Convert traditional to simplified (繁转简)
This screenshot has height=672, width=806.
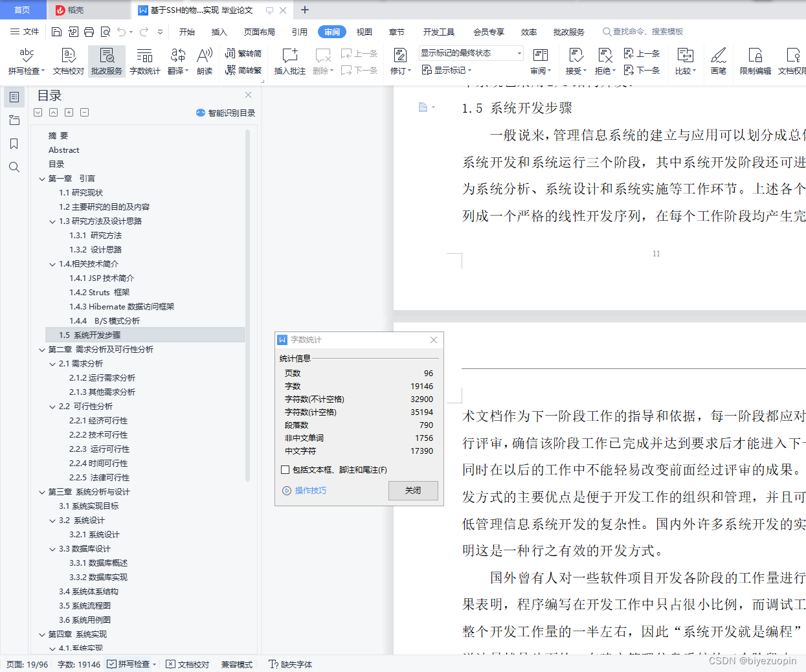[243, 53]
